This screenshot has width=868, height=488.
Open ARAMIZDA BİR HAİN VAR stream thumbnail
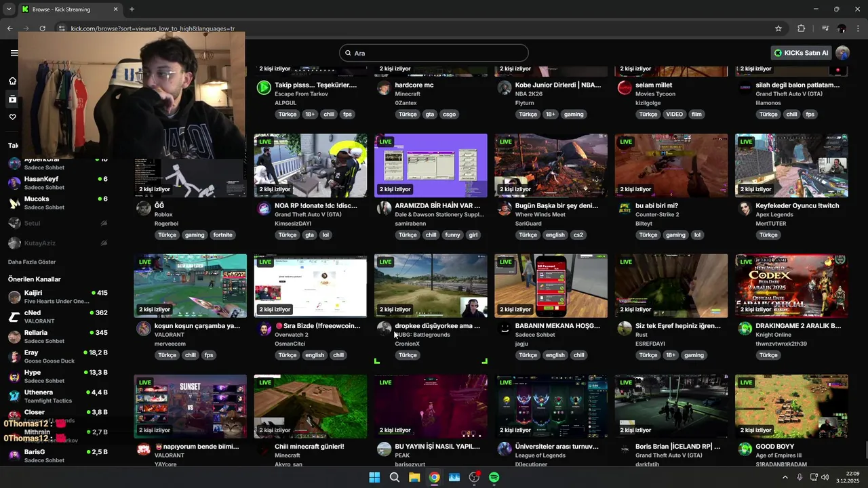tap(431, 165)
